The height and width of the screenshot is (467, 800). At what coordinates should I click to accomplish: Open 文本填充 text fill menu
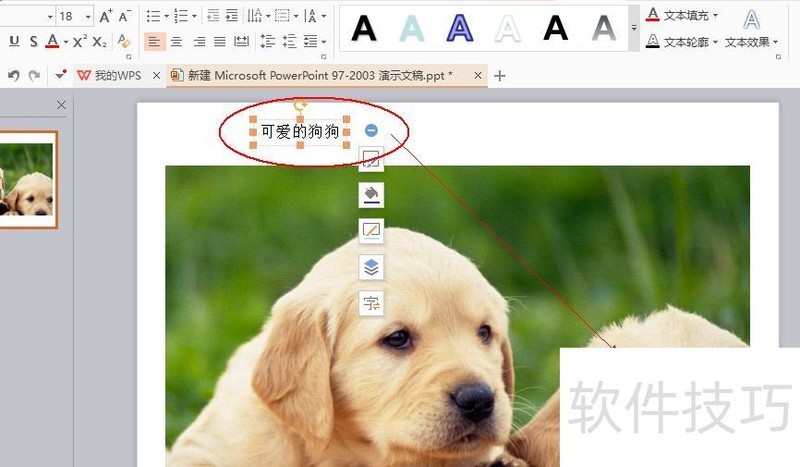tap(682, 15)
